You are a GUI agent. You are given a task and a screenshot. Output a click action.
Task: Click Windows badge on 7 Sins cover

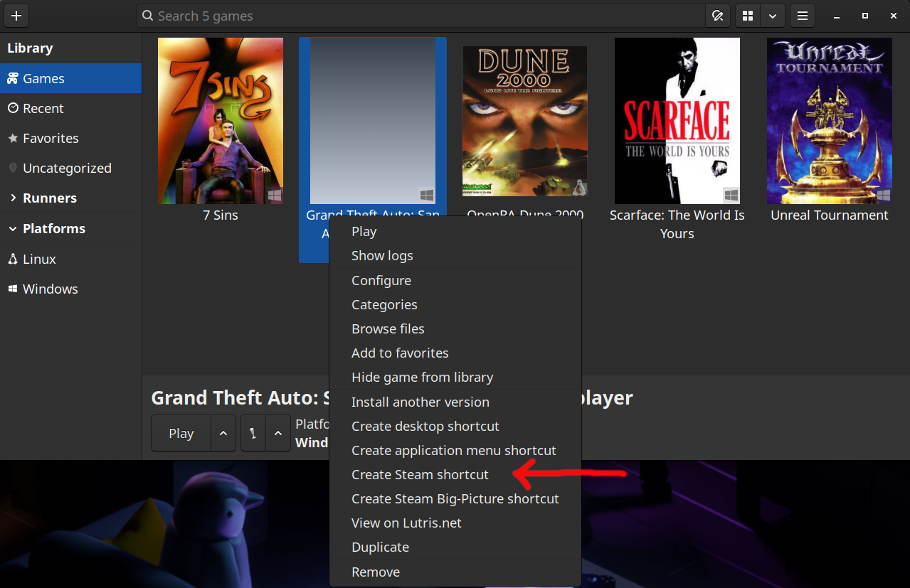point(275,195)
